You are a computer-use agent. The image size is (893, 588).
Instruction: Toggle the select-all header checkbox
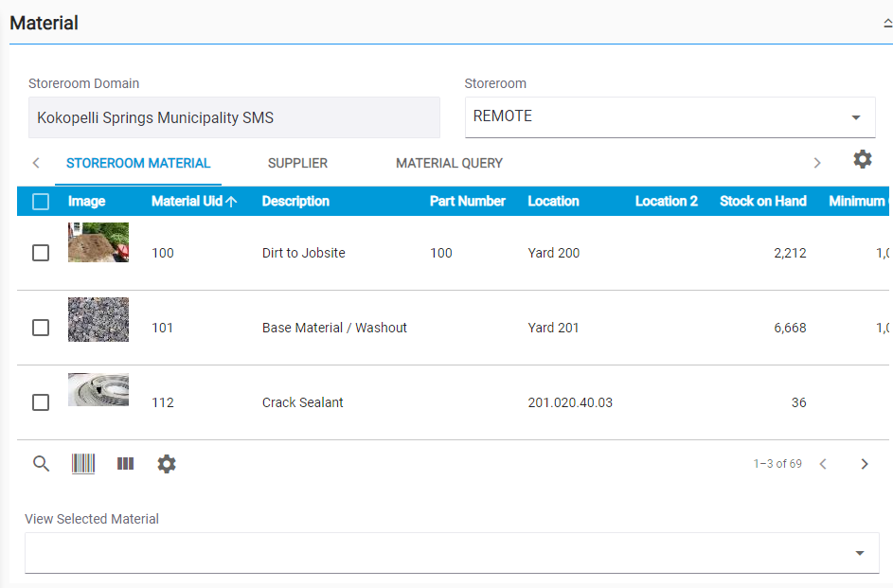point(41,201)
